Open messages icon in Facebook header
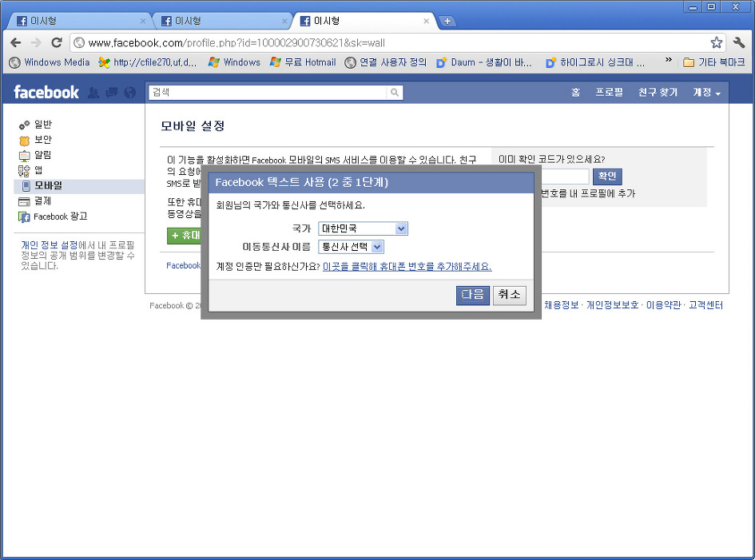This screenshot has height=560, width=755. tap(112, 93)
